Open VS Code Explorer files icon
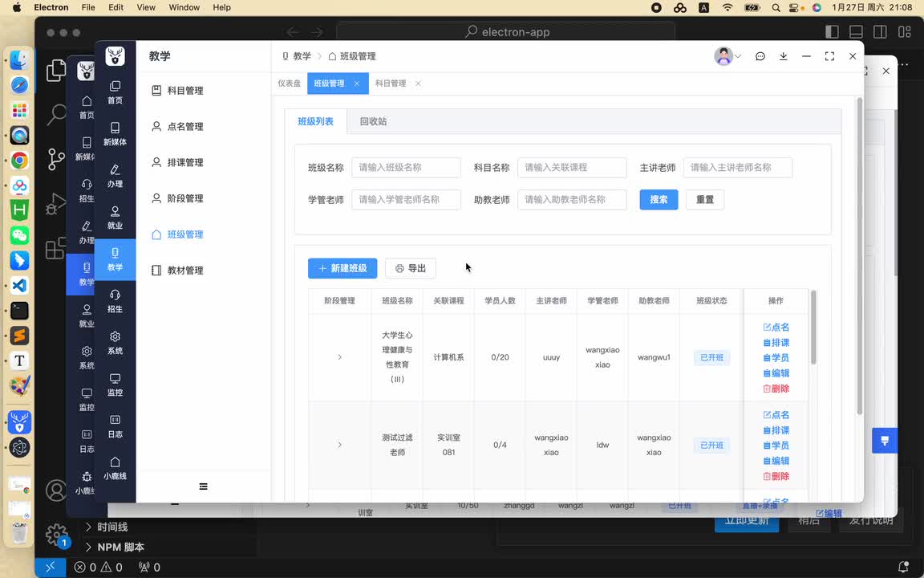Screen dimensions: 924x578 point(56,71)
